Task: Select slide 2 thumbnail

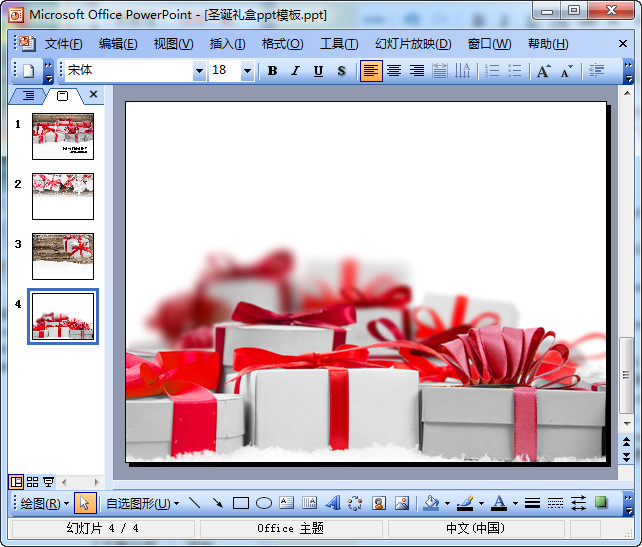Action: pos(63,196)
